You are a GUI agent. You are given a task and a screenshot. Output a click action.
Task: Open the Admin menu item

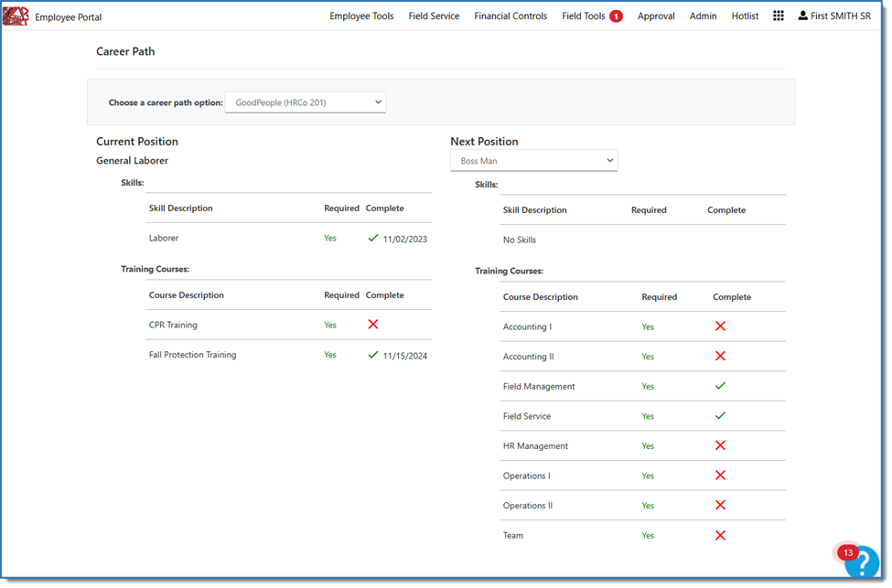(703, 16)
